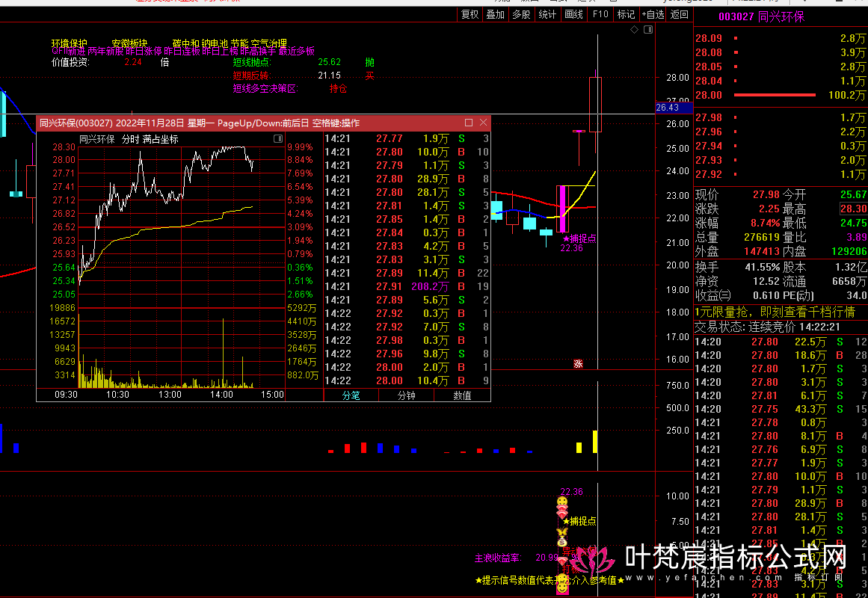Open the 数值 tab

pyautogui.click(x=462, y=395)
